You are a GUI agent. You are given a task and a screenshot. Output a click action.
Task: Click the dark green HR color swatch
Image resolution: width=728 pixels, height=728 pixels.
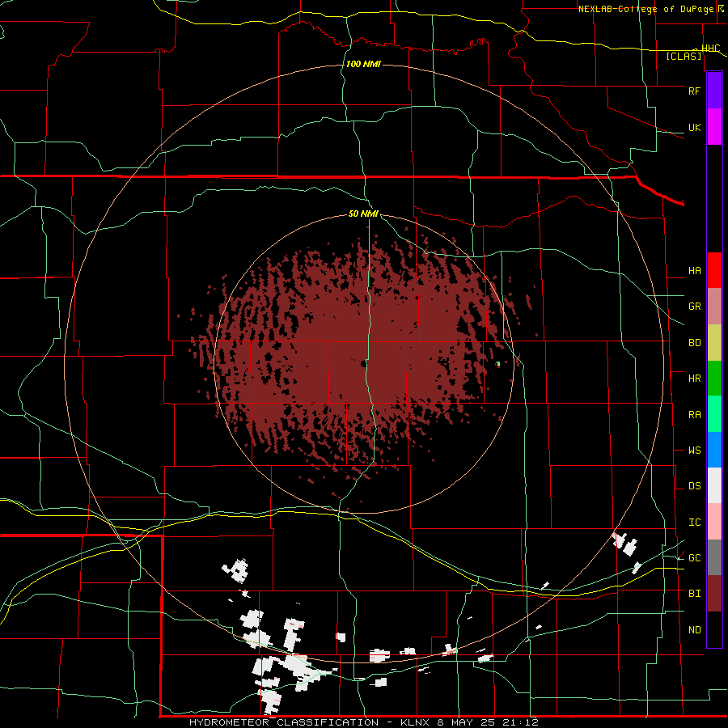[x=714, y=378]
